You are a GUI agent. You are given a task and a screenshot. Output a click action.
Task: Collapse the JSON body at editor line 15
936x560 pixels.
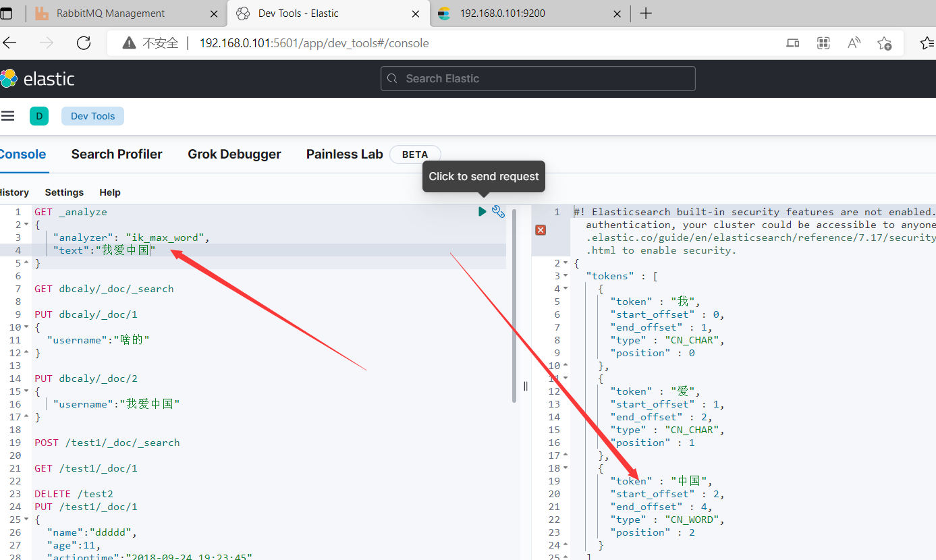click(26, 391)
